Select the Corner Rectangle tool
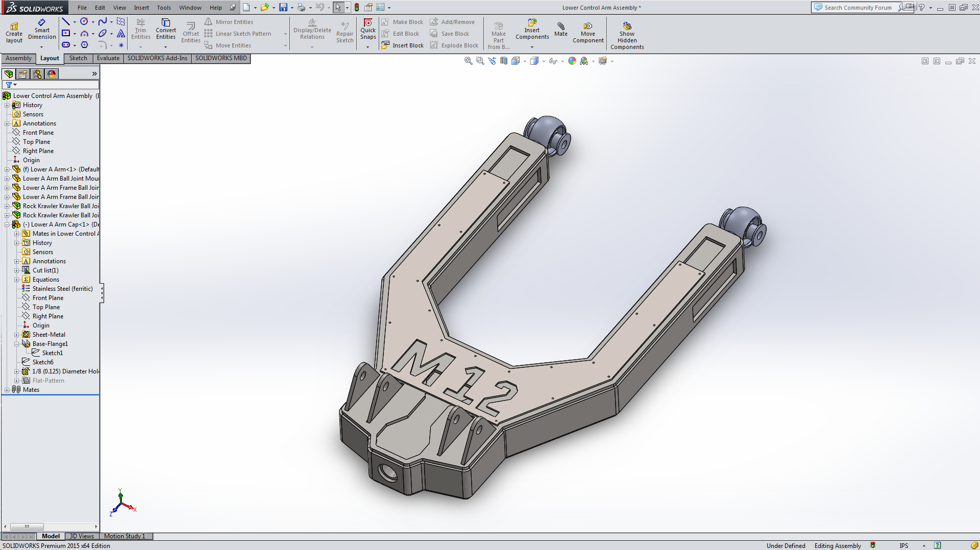The image size is (980, 550). (x=66, y=33)
